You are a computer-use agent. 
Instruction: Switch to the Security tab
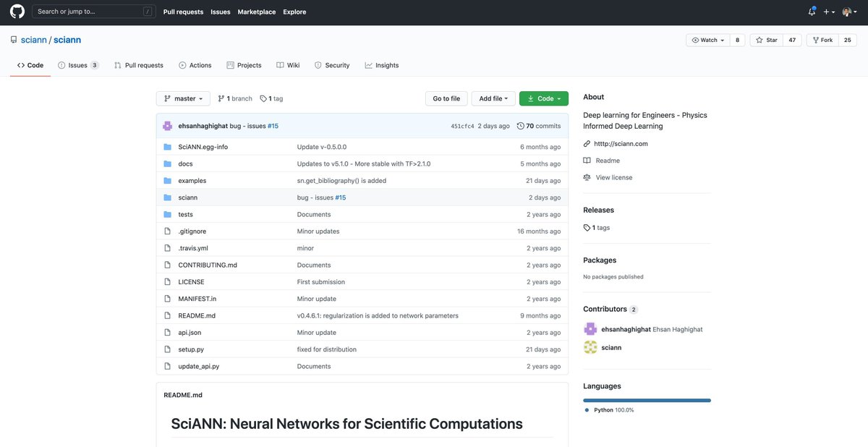(332, 65)
